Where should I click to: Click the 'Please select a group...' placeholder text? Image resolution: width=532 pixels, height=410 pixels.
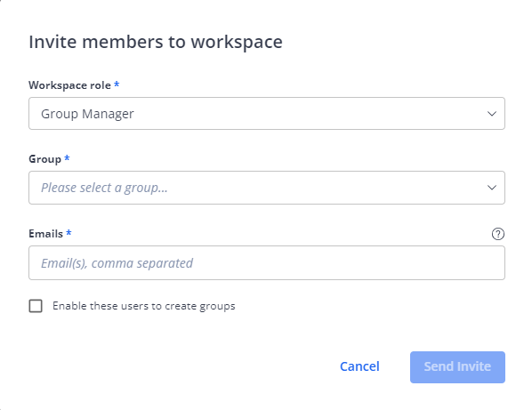pyautogui.click(x=104, y=188)
